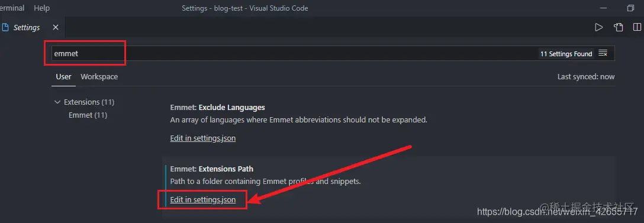
Task: Edit Exclude Languages in settings.json
Action: click(203, 138)
